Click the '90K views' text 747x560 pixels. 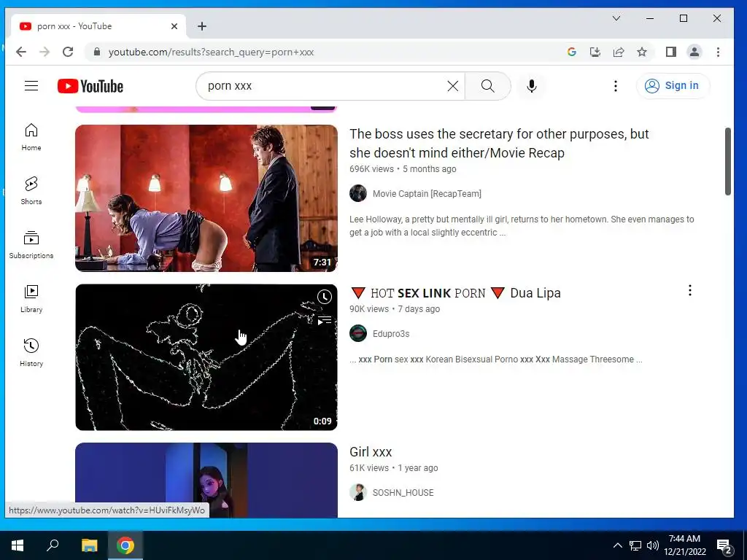(x=369, y=309)
